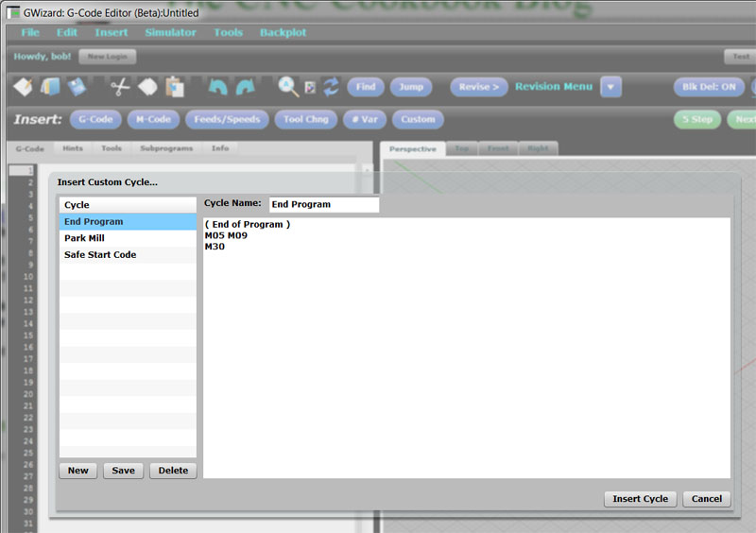Click the magnifying glass search icon
This screenshot has width=756, height=533.
288,87
